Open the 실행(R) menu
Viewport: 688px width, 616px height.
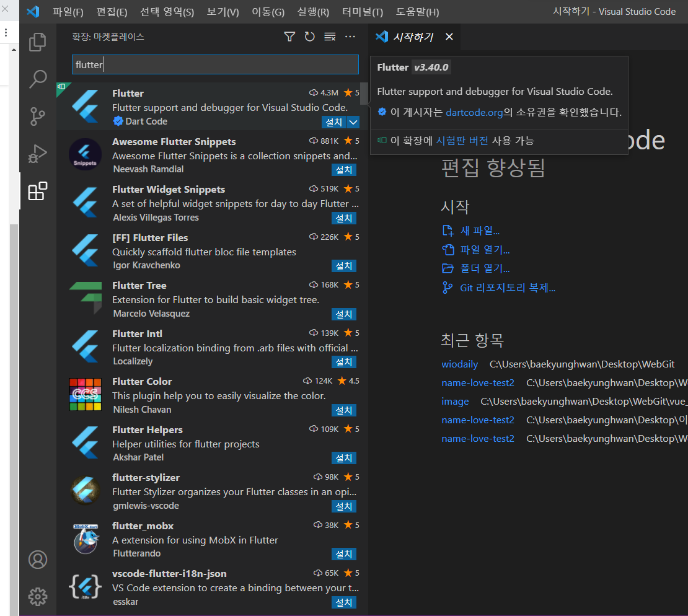tap(313, 12)
